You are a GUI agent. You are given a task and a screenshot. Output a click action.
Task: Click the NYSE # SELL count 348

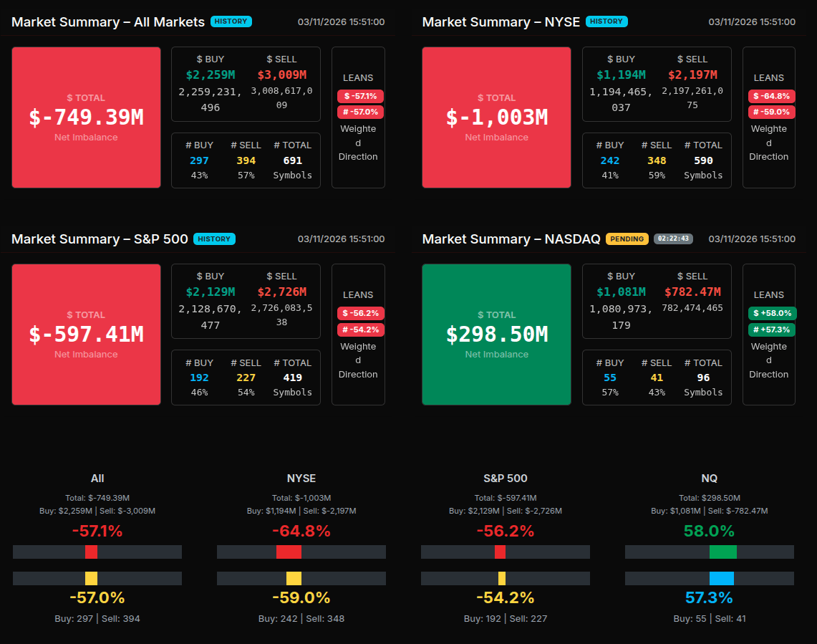pos(657,160)
